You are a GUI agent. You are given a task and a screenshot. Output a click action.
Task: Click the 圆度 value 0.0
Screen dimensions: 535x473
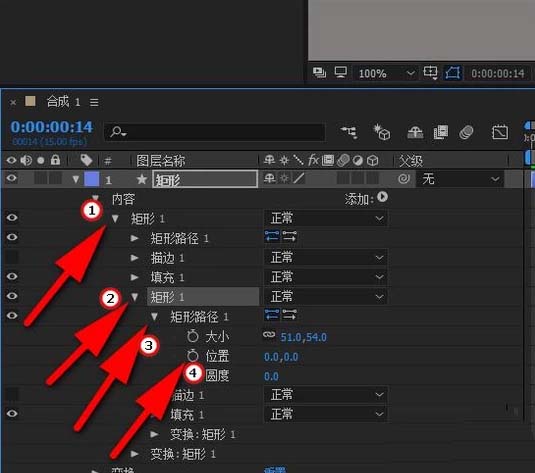[271, 376]
